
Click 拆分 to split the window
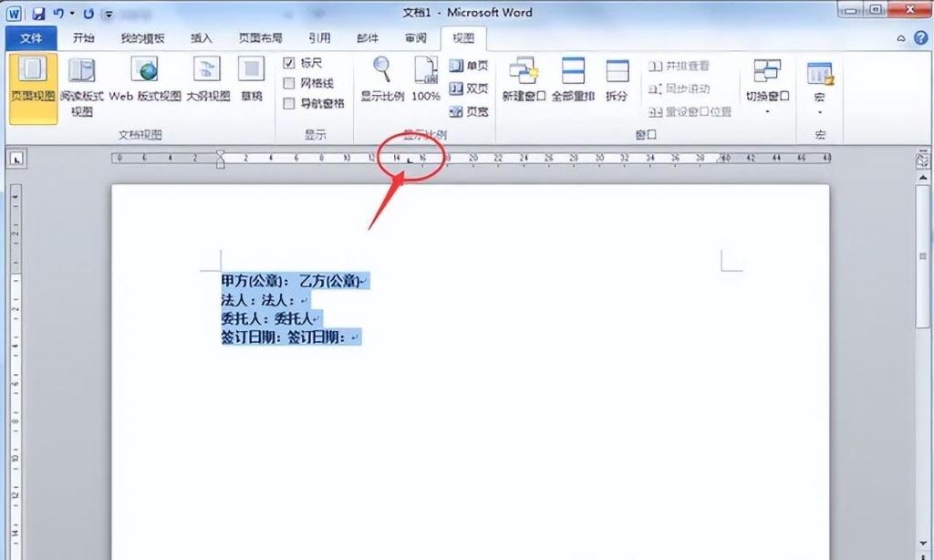click(x=617, y=82)
